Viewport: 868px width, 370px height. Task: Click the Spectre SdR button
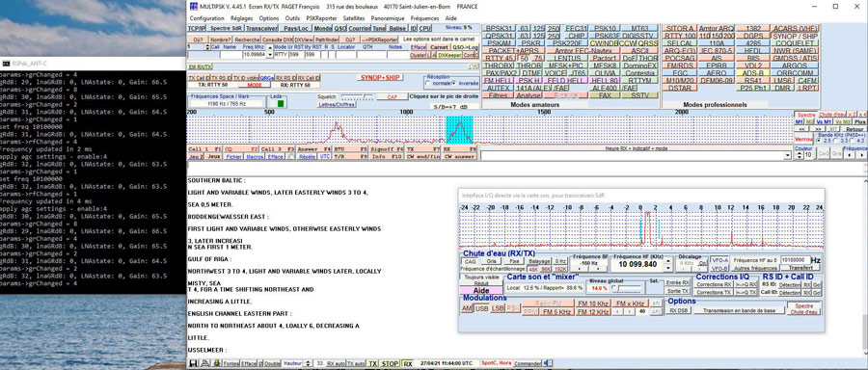226,28
